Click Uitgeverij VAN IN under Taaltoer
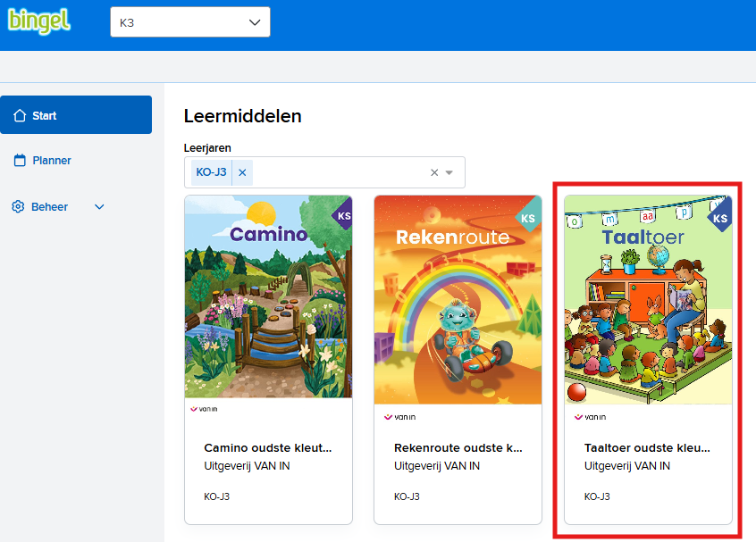The image size is (756, 542). click(627, 466)
